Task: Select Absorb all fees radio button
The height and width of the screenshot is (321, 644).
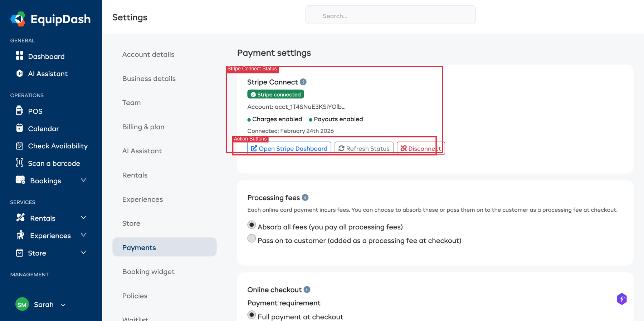Action: coord(252,225)
